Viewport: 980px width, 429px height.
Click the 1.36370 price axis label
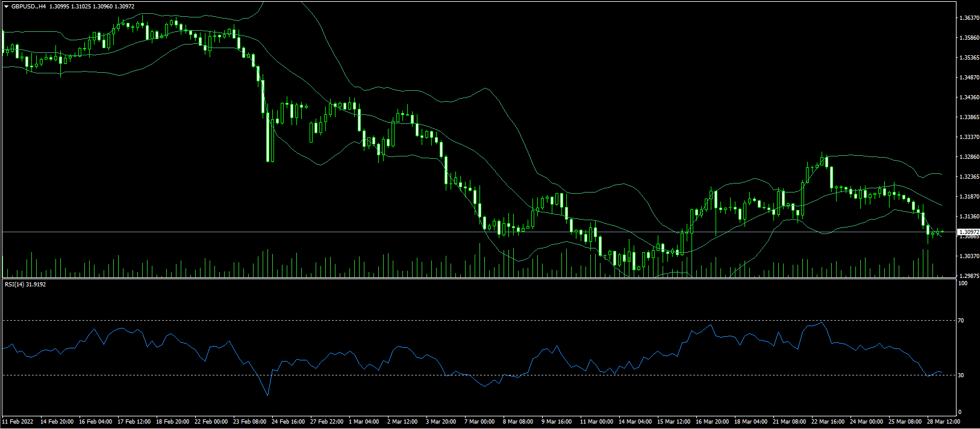click(969, 18)
